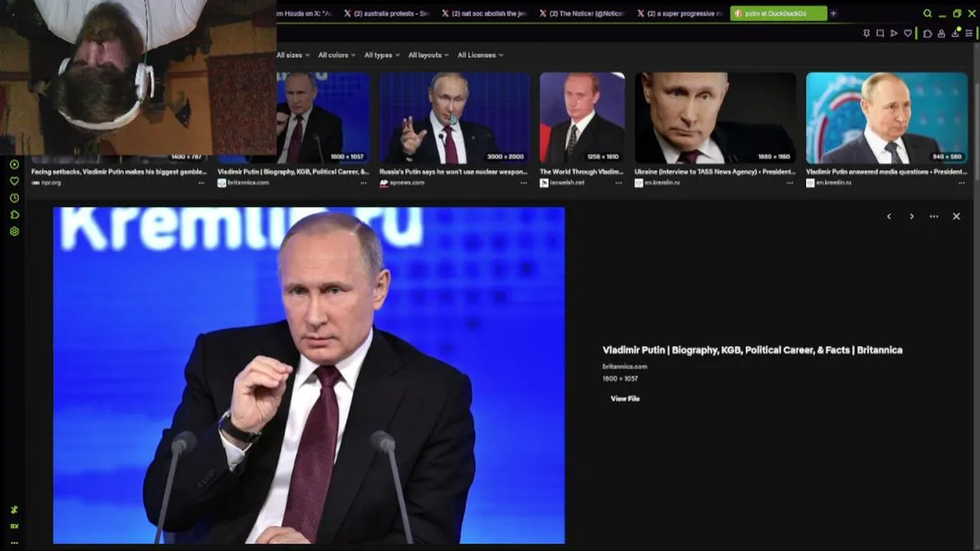Show the previous image in detail panel

[x=889, y=217]
